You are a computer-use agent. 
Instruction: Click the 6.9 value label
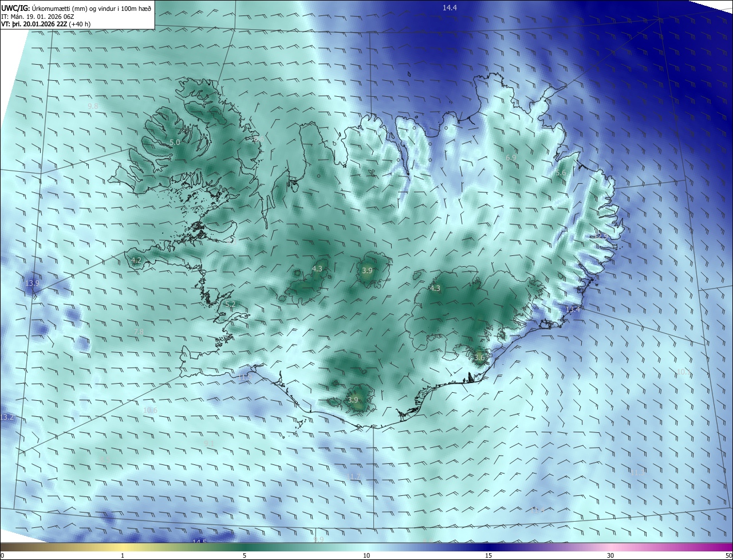click(x=511, y=157)
